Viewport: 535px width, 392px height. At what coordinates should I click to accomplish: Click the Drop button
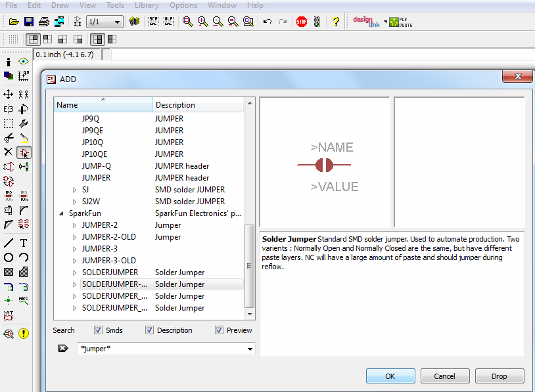pyautogui.click(x=499, y=376)
